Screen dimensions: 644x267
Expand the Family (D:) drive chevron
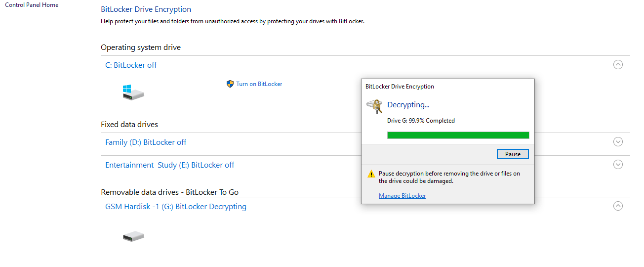618,141
